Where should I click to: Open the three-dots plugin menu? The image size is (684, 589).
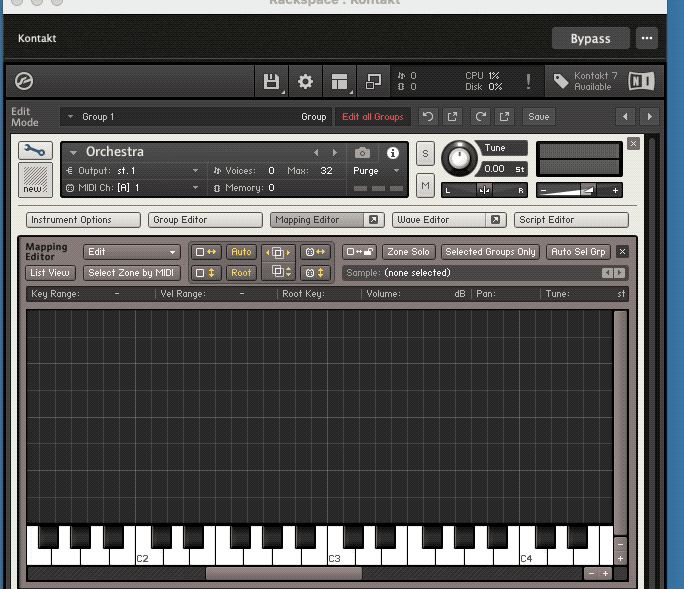646,39
